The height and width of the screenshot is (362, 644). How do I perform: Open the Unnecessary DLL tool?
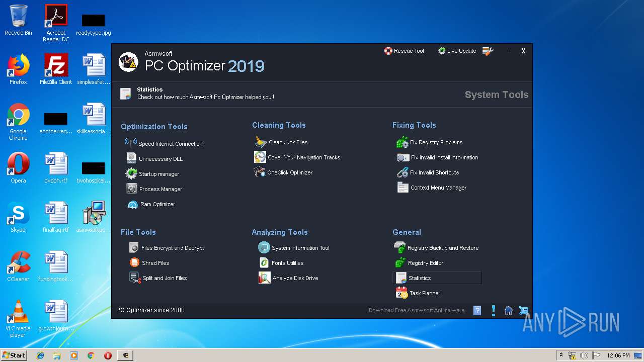(154, 158)
